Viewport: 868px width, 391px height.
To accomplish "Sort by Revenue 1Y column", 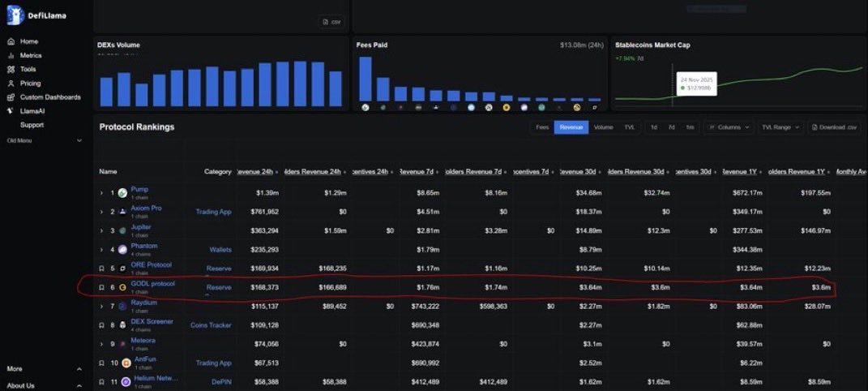I will click(742, 172).
